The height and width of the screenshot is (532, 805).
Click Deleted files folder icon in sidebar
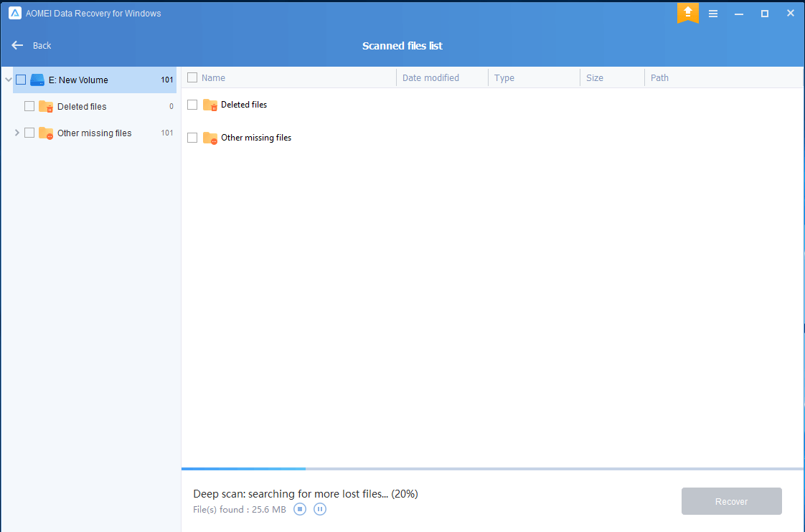(46, 106)
